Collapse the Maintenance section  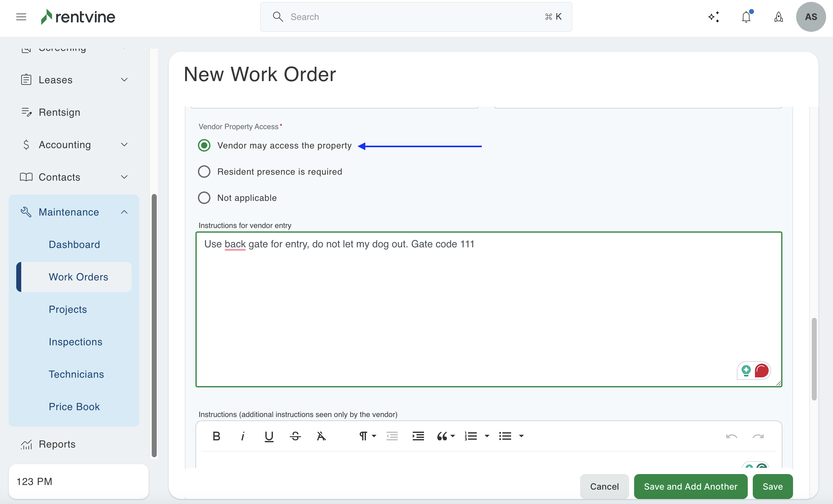click(x=124, y=212)
